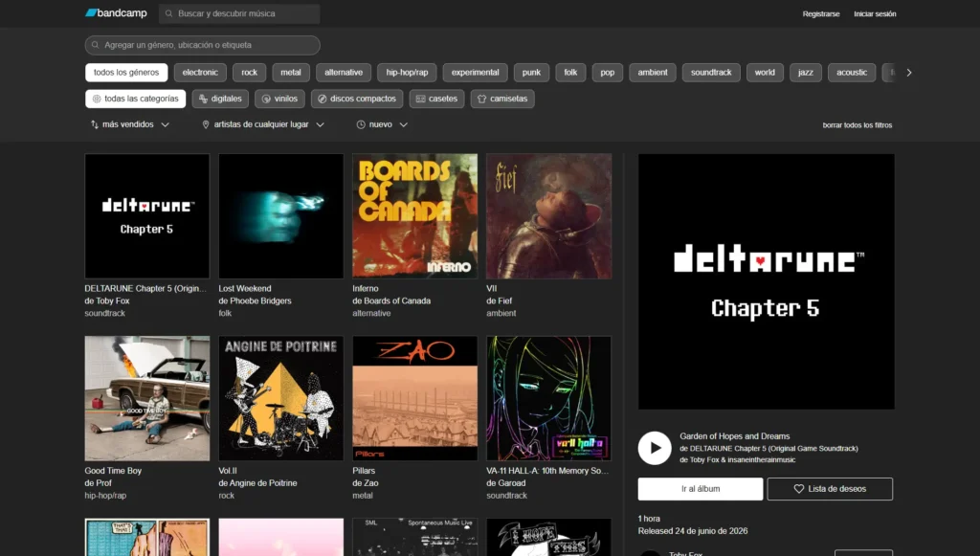Image resolution: width=980 pixels, height=556 pixels.
Task: Click 'de Boards of Canada' artist text
Action: pos(391,300)
